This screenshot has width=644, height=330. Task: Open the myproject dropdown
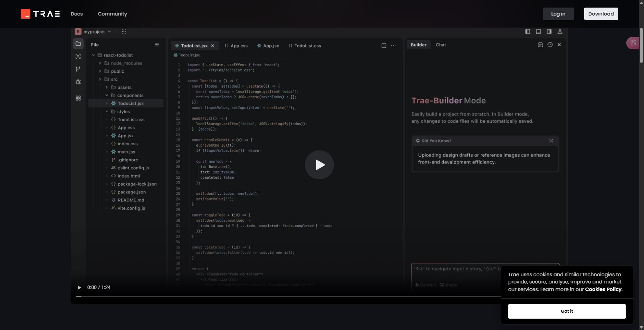point(93,31)
